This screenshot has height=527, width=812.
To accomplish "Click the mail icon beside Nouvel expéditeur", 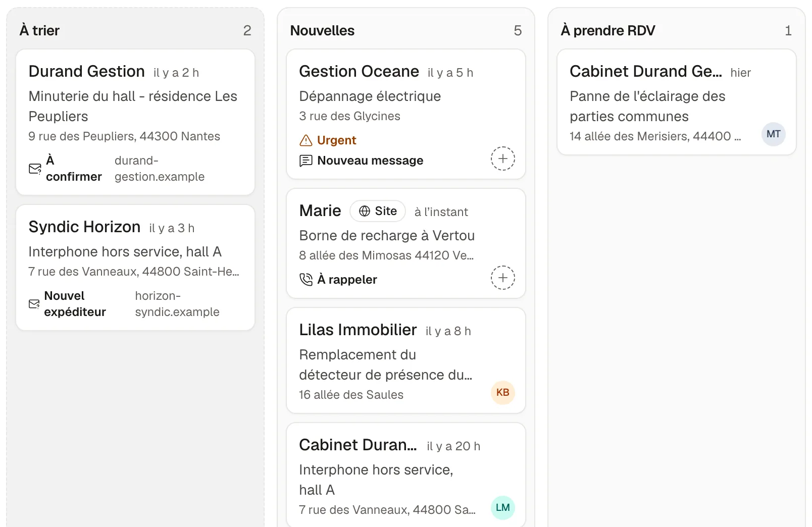I will (x=34, y=304).
